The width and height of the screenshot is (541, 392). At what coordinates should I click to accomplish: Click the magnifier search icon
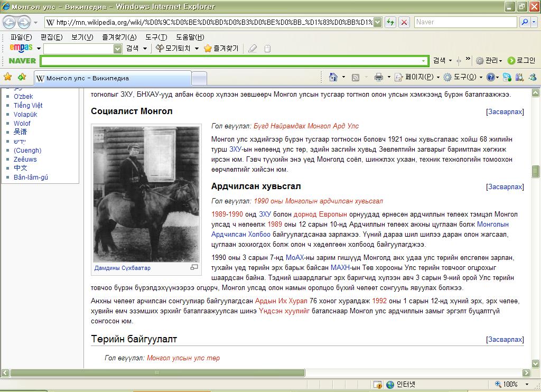(x=525, y=22)
